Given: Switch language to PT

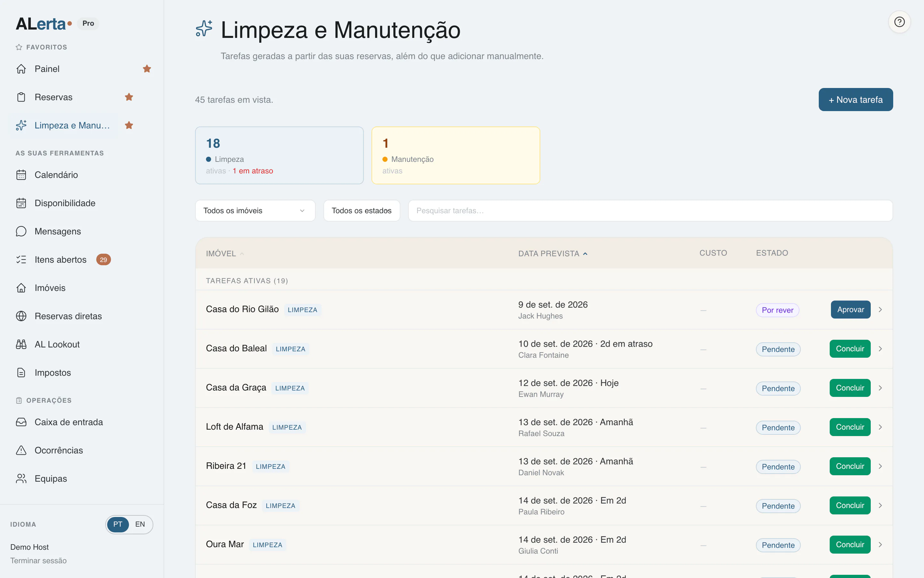Looking at the screenshot, I should [x=118, y=524].
